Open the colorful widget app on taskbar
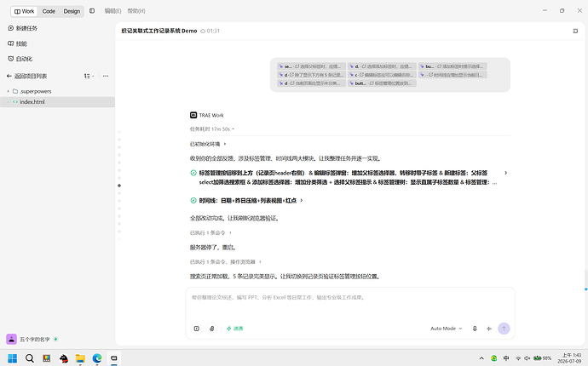This screenshot has width=588, height=366. tap(47, 358)
